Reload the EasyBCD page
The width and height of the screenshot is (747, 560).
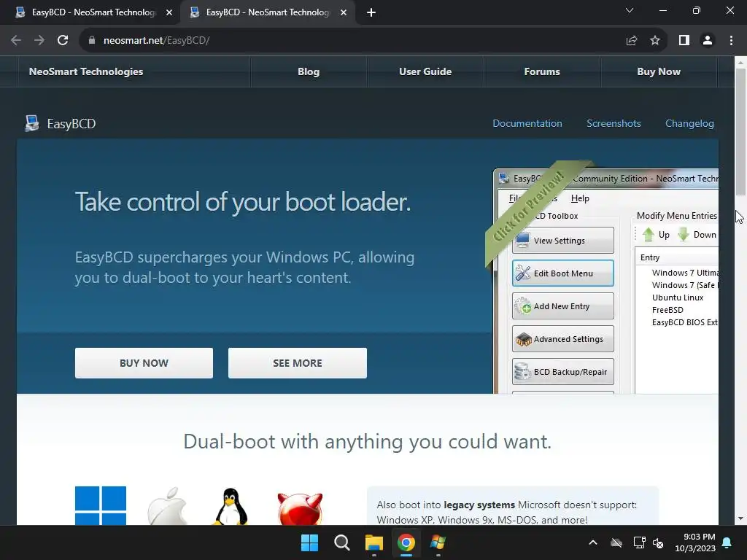(63, 41)
